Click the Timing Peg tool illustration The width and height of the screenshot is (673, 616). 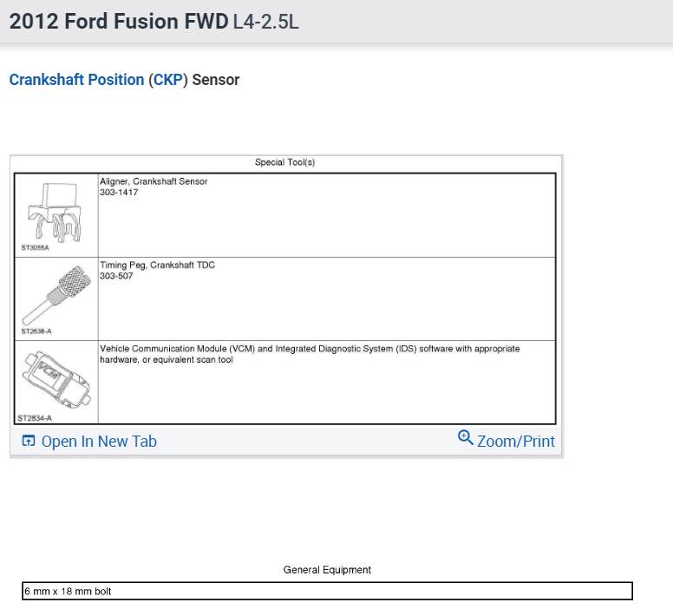click(x=56, y=292)
